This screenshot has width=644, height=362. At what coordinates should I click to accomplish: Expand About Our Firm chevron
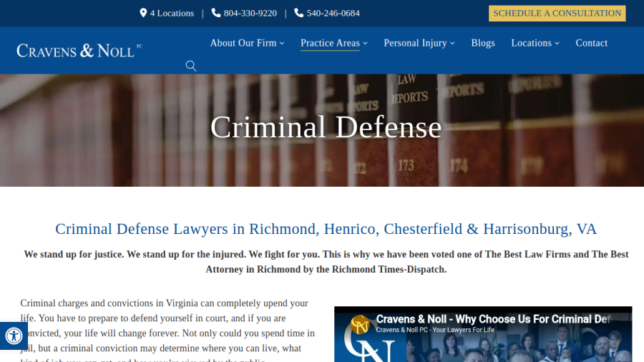(282, 43)
